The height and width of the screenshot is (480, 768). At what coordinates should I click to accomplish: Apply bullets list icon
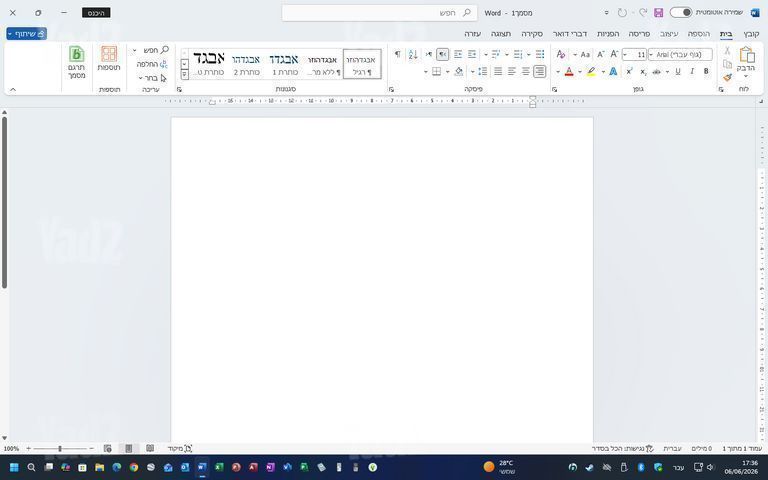540,54
